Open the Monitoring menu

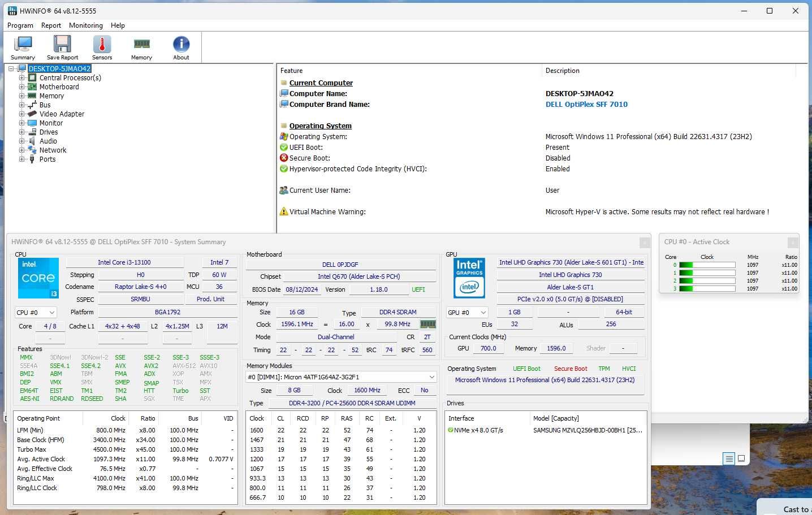(86, 25)
